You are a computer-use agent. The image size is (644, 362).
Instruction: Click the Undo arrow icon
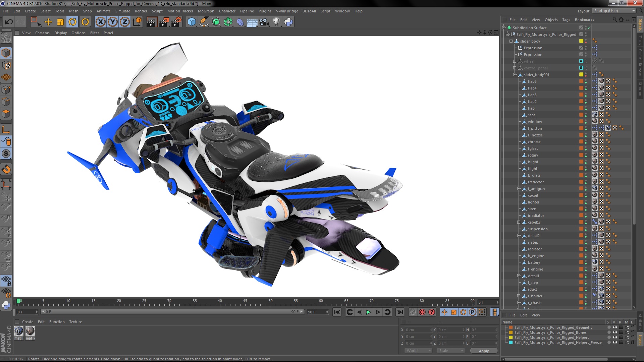(x=9, y=22)
